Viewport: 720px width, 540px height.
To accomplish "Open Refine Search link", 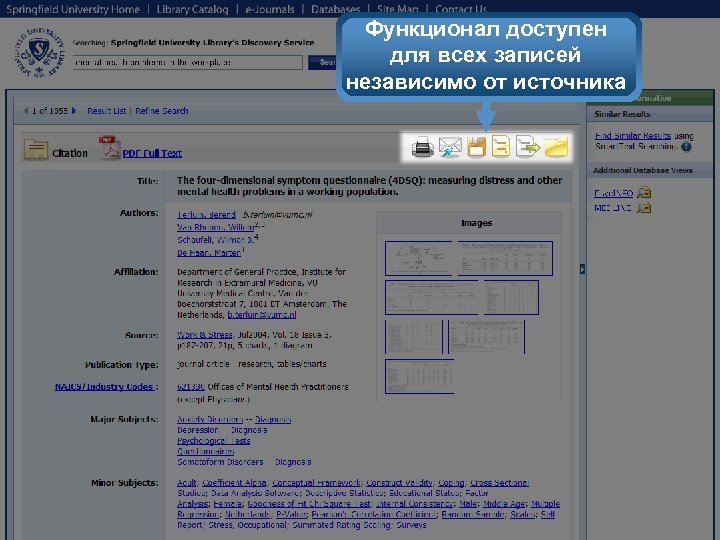I will pyautogui.click(x=162, y=111).
